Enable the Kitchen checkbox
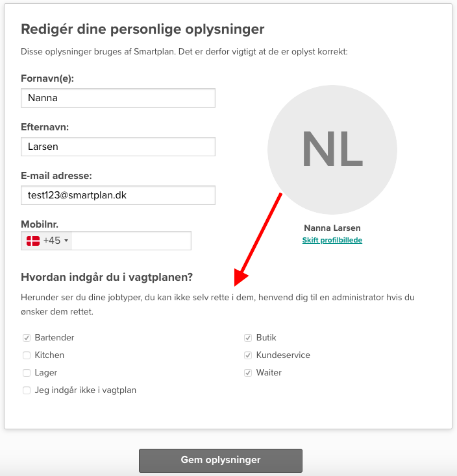 pyautogui.click(x=27, y=355)
